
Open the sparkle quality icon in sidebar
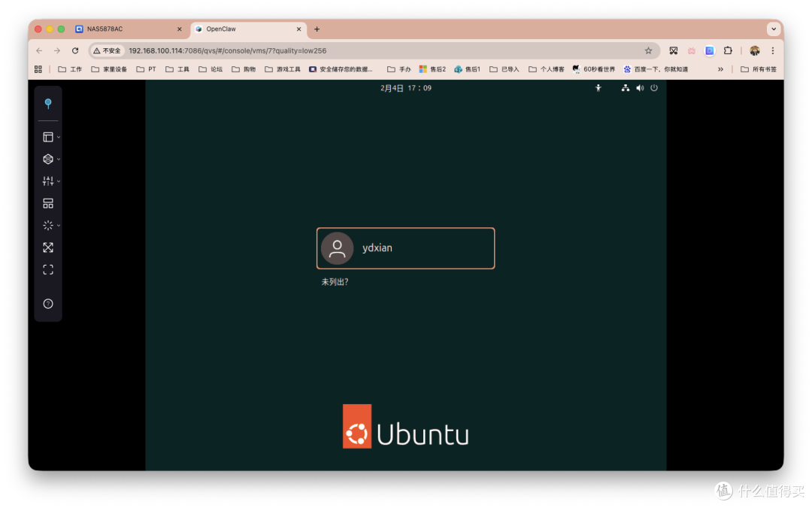pyautogui.click(x=47, y=226)
